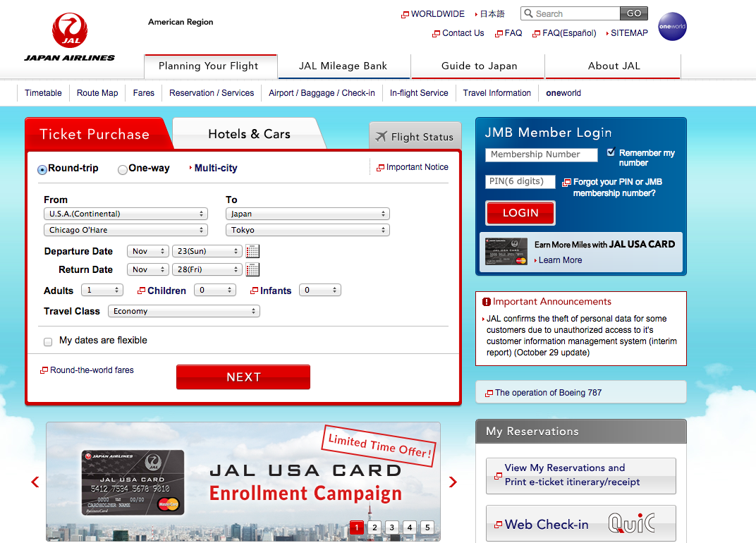Switch to About JAL tab

click(614, 66)
